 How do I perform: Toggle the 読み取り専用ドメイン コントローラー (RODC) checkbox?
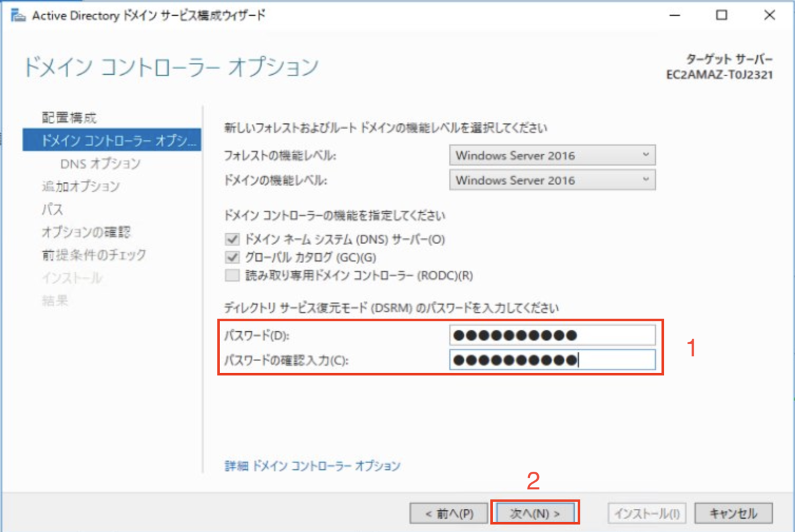231,276
